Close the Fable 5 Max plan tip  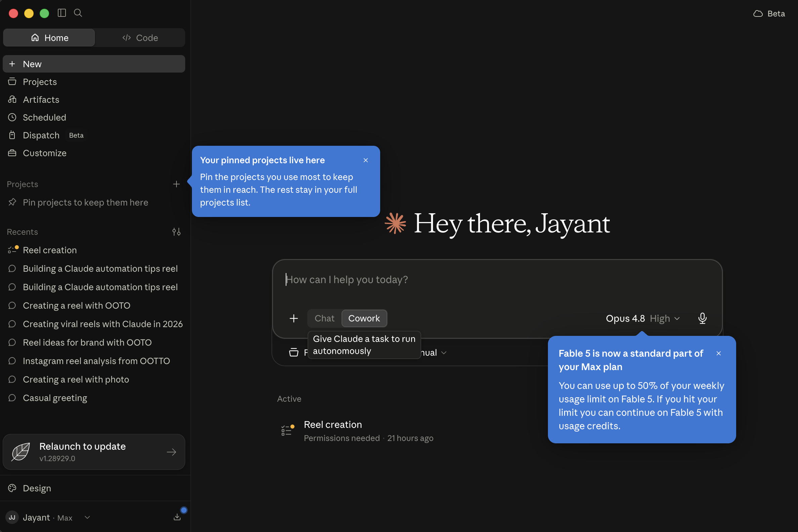pos(719,354)
